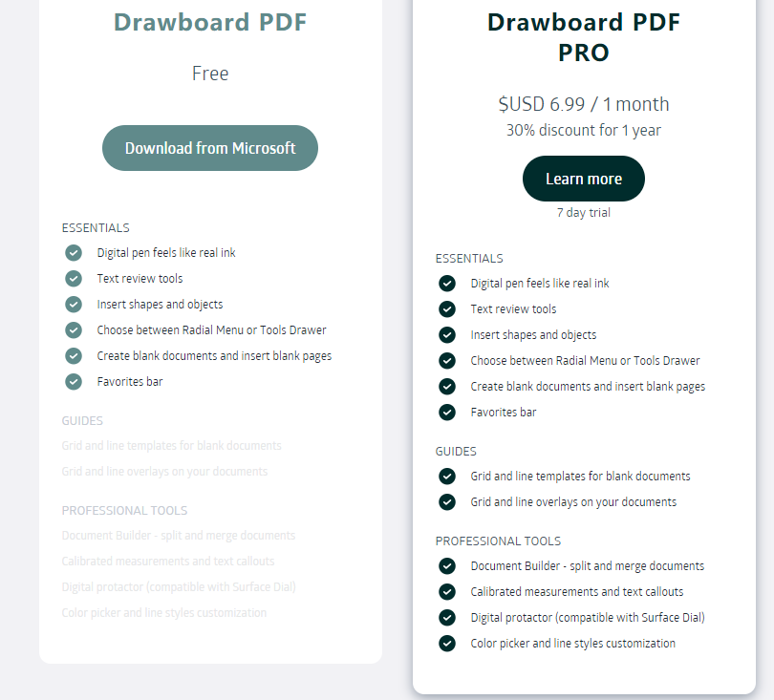The image size is (774, 700).
Task: Select the 7 day trial text
Action: 583,212
